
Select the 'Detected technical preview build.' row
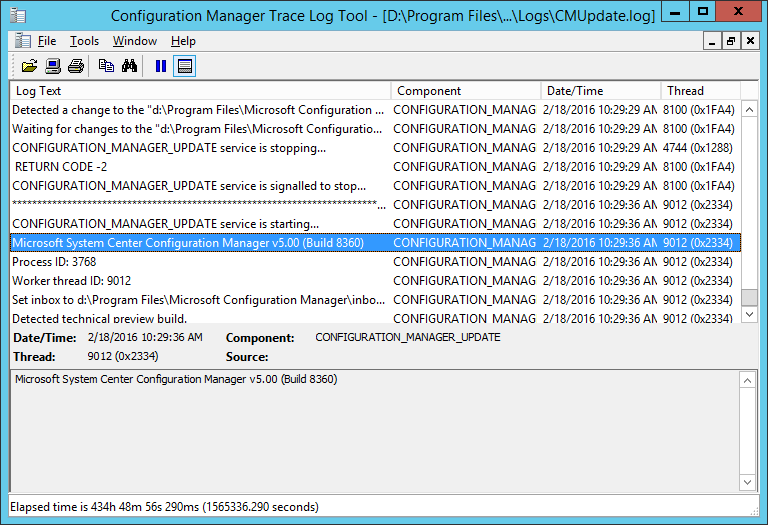click(376, 318)
